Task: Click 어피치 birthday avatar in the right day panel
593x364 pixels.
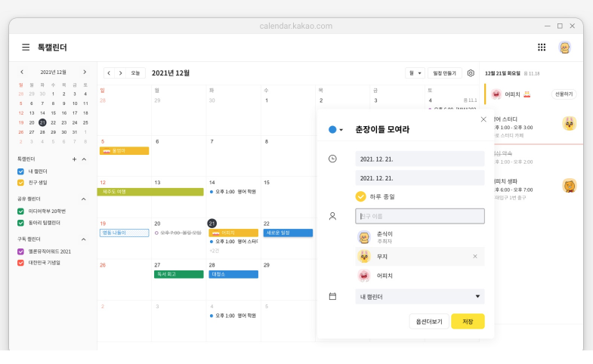Action: tap(496, 94)
